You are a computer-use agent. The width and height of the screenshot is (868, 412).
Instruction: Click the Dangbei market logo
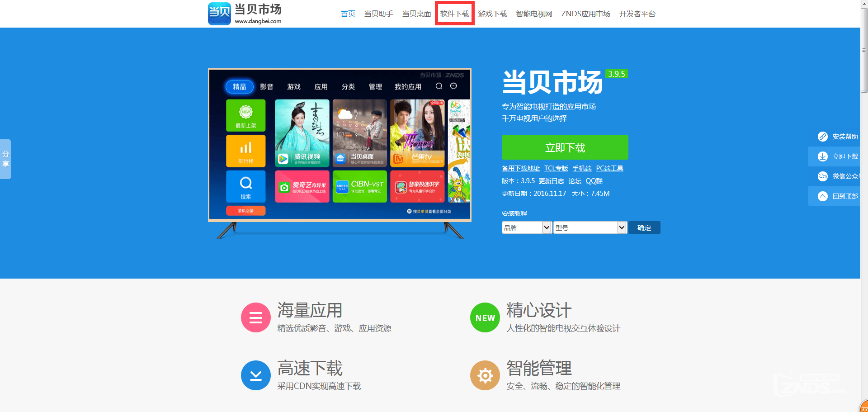[x=245, y=14]
